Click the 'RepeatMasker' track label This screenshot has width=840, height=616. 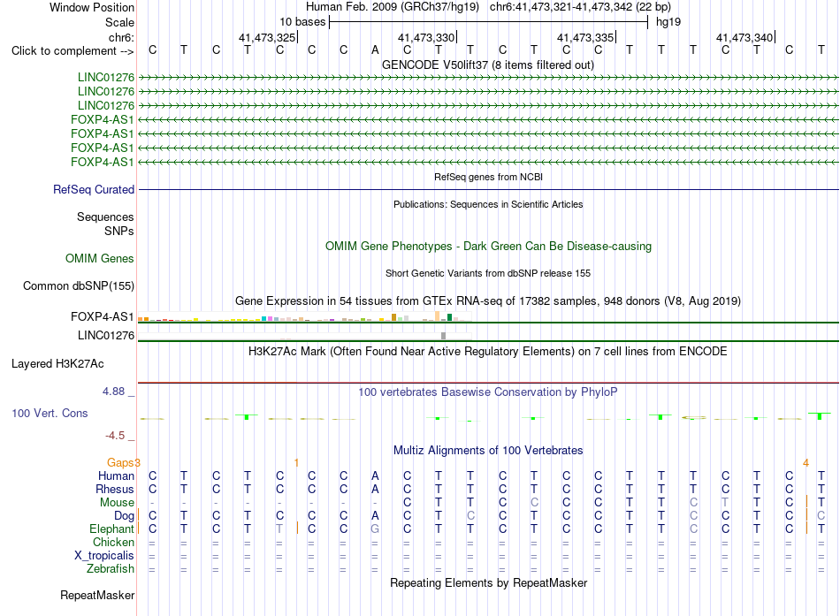pyautogui.click(x=97, y=595)
